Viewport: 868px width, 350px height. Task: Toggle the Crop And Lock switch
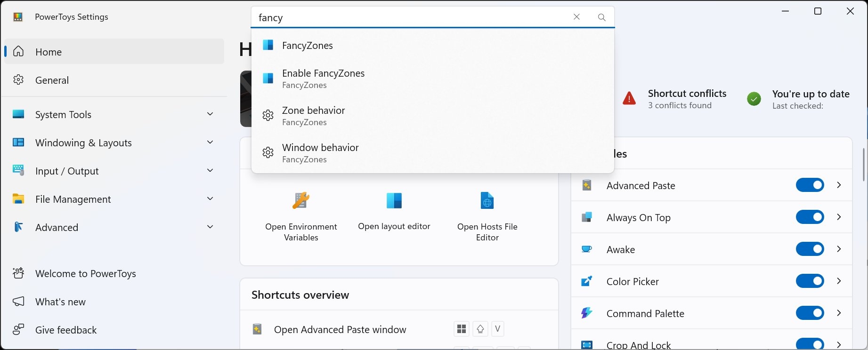point(810,344)
